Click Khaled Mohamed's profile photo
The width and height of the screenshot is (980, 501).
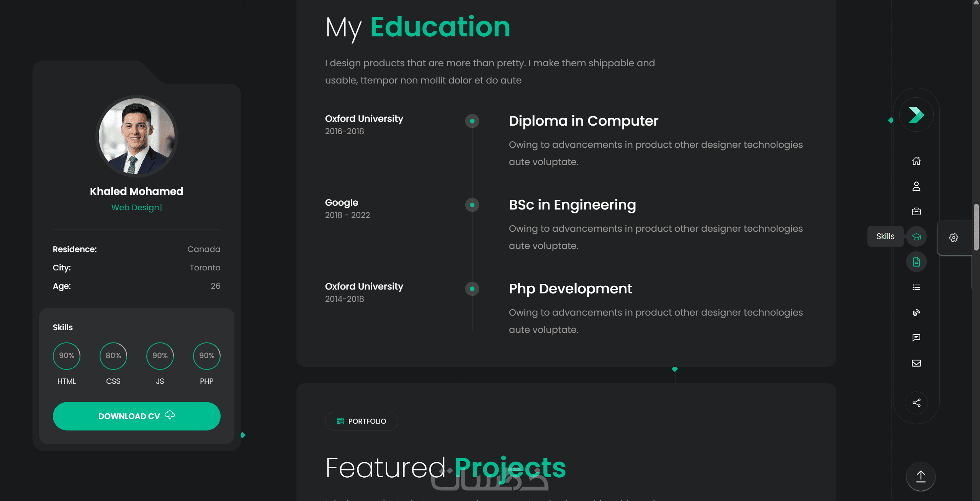[x=136, y=136]
